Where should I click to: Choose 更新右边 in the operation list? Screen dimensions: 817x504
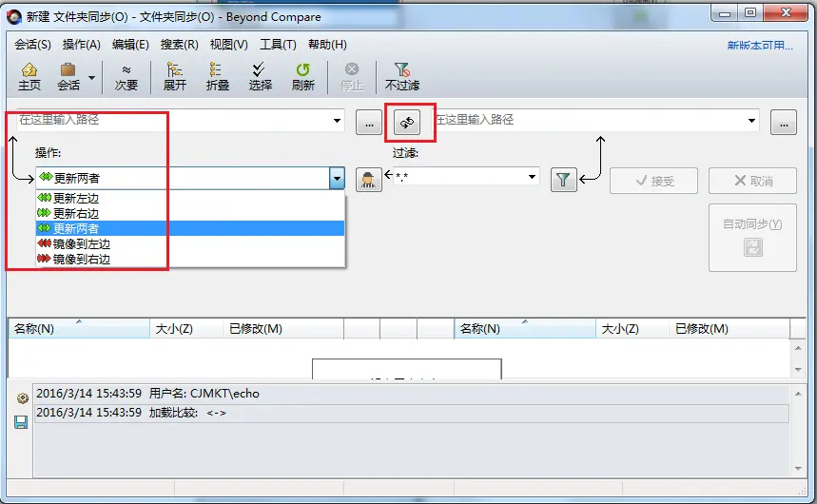coord(190,213)
